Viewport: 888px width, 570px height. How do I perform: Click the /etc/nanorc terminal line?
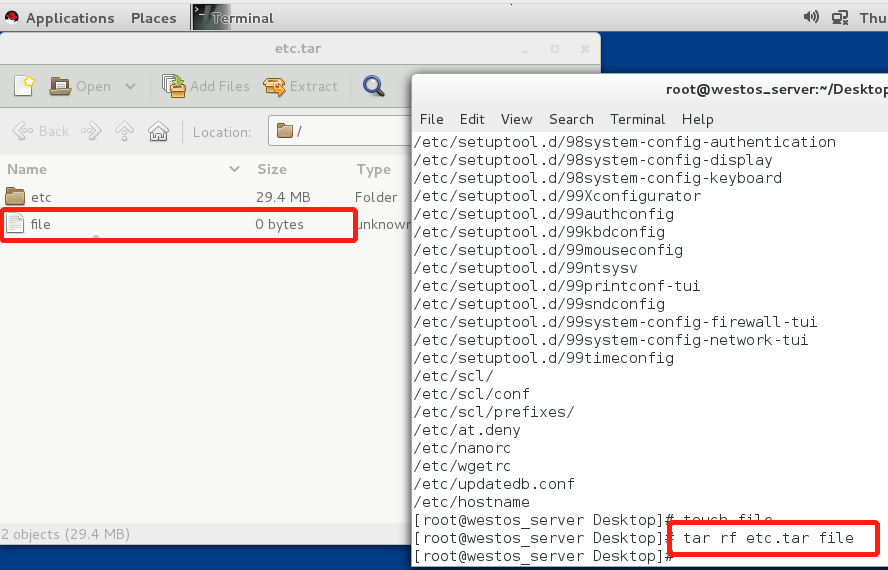coord(462,448)
